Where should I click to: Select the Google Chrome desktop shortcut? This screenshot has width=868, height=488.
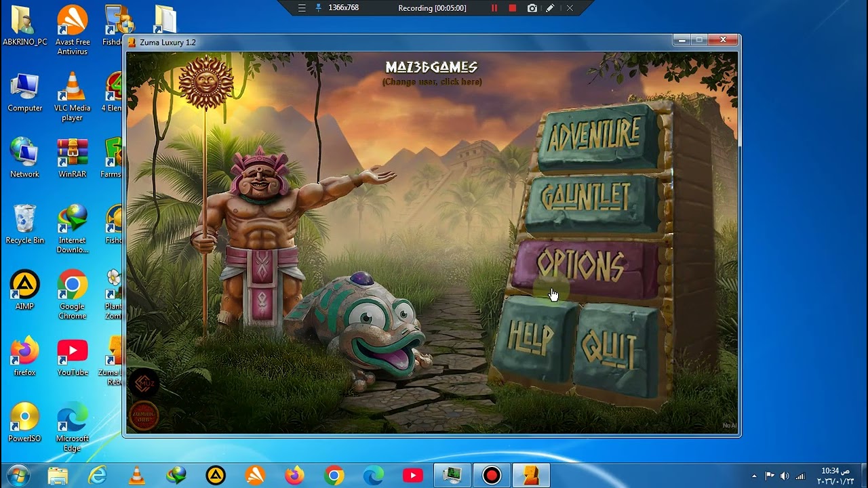pos(73,294)
